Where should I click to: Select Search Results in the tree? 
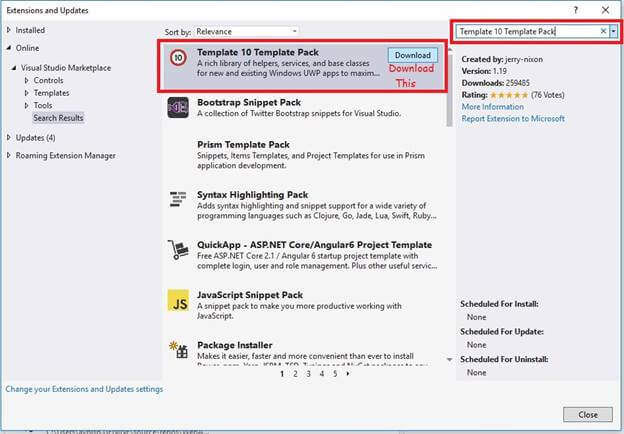pos(58,118)
